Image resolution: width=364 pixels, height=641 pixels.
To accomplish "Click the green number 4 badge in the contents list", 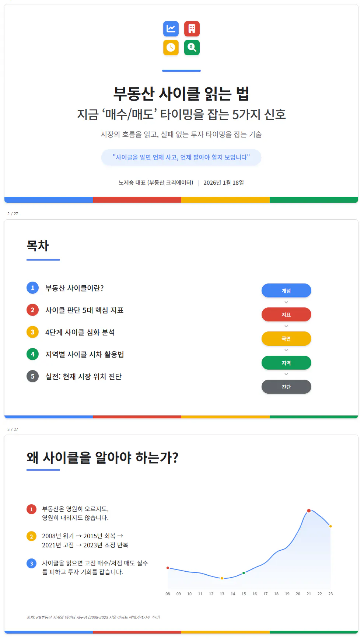I will coord(32,354).
